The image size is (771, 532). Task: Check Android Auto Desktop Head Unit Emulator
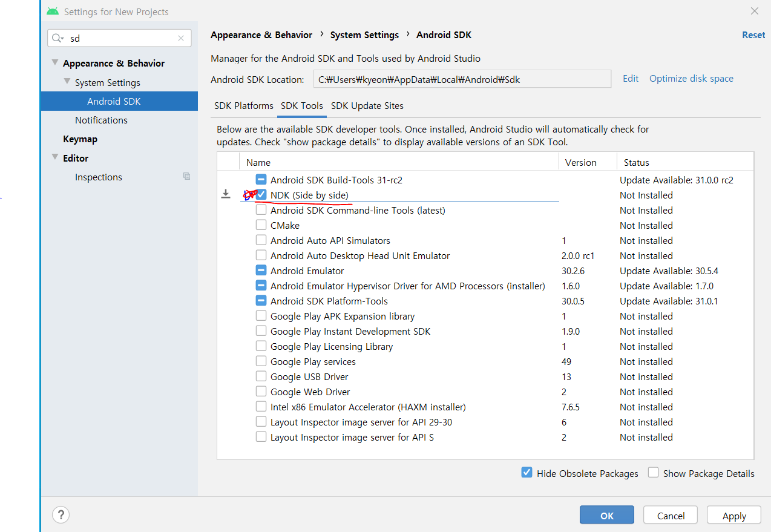click(261, 255)
